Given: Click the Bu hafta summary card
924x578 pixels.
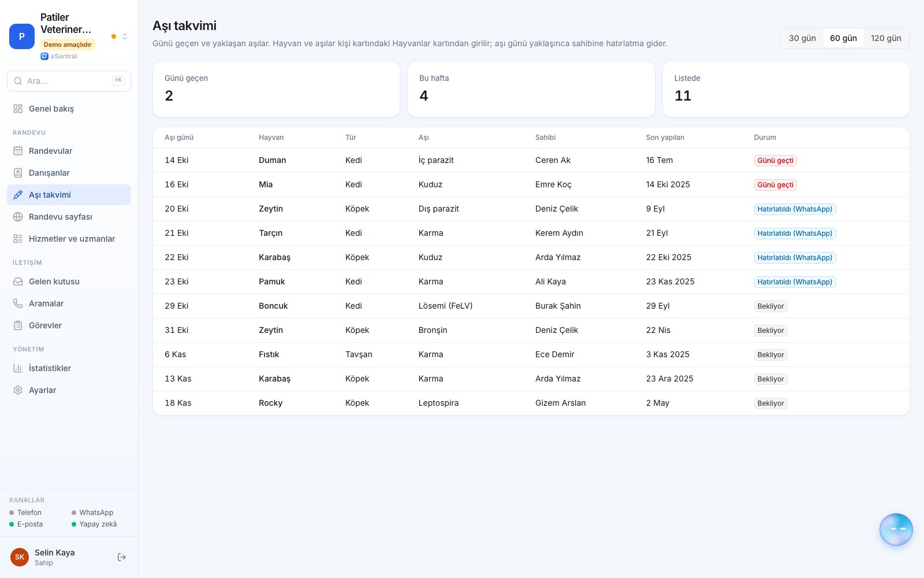Looking at the screenshot, I should (x=531, y=89).
